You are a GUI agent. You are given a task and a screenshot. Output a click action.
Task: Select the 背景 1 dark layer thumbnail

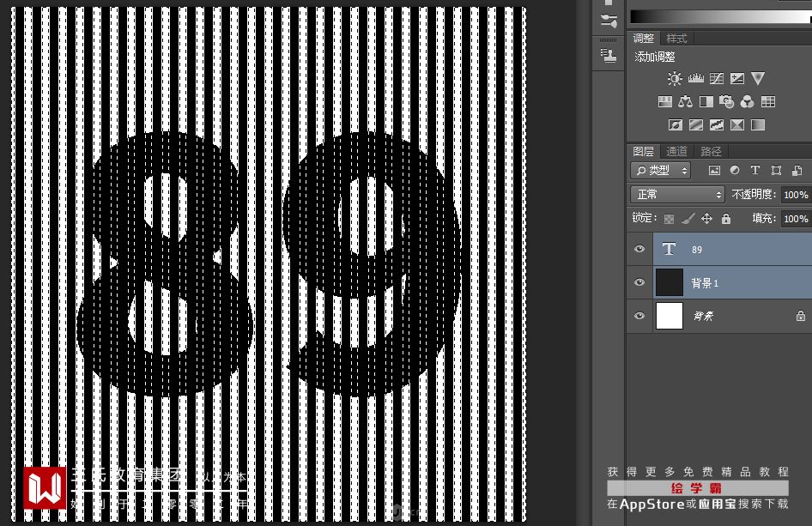point(670,282)
